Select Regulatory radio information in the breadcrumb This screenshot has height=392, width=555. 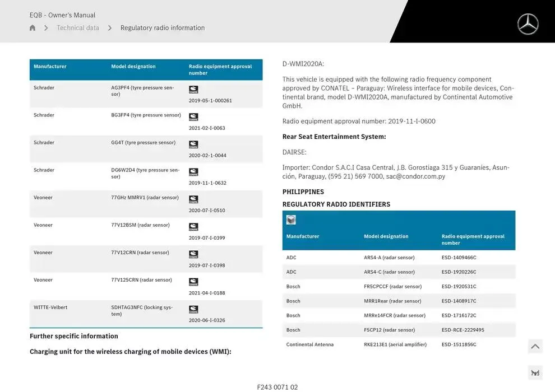[x=163, y=27]
